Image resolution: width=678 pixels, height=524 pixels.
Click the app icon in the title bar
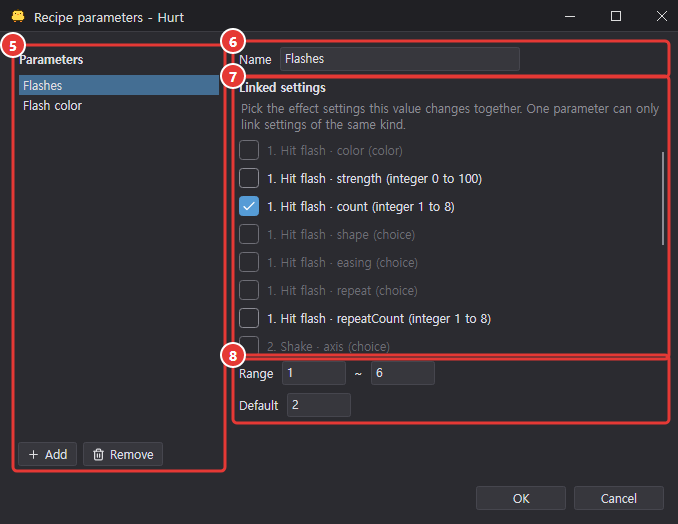18,17
